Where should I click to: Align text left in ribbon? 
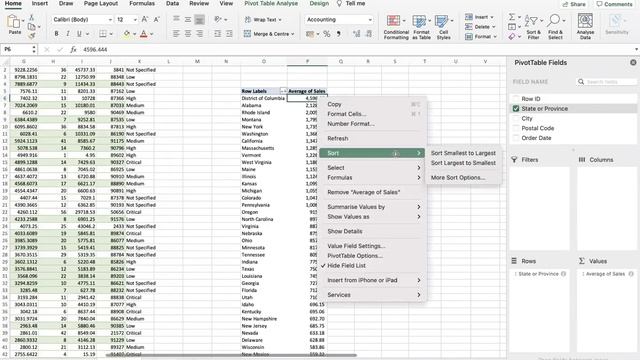tap(176, 34)
